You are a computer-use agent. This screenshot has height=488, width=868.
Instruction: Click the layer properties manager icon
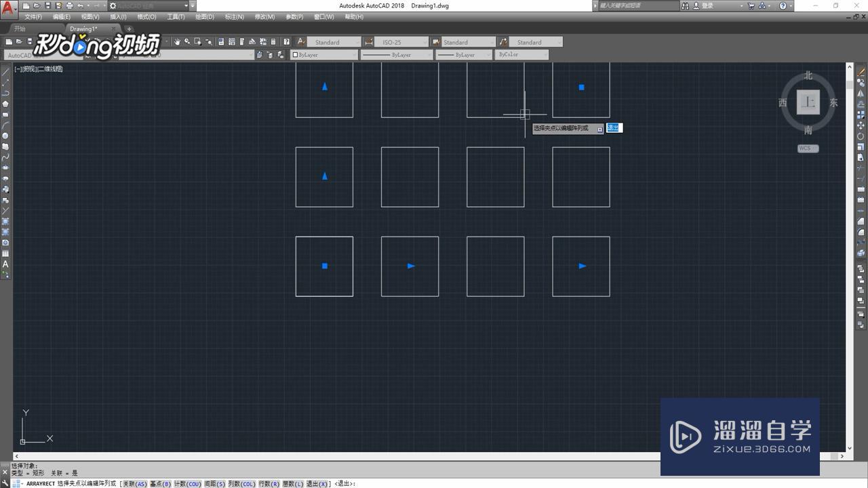(260, 55)
